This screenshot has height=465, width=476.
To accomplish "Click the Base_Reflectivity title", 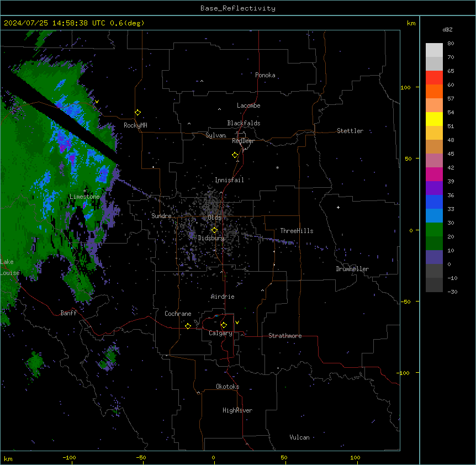I will (238, 8).
